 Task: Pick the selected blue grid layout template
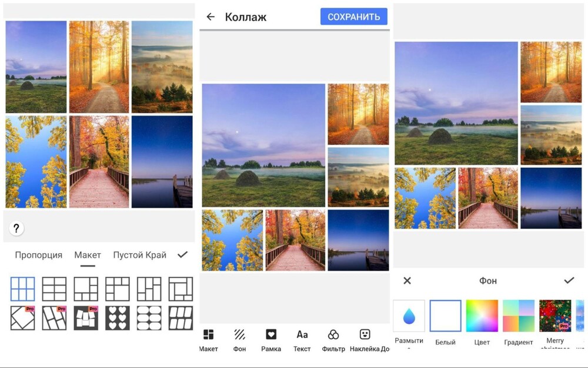tap(22, 290)
